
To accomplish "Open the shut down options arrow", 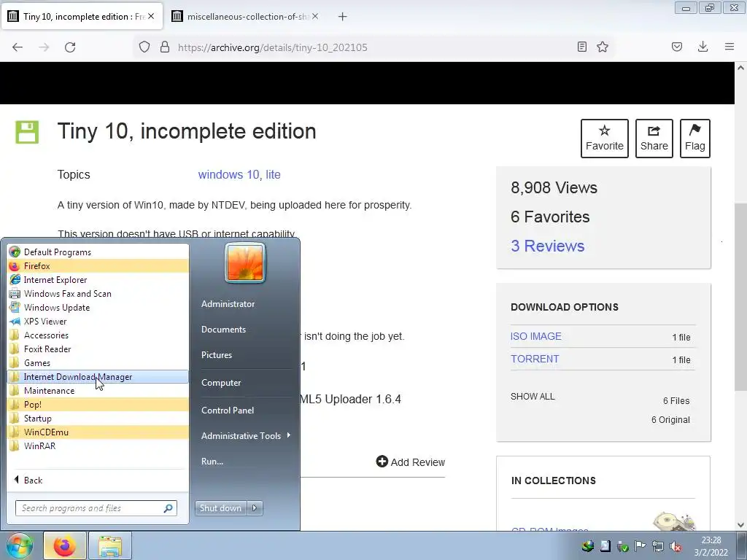I will [x=255, y=508].
